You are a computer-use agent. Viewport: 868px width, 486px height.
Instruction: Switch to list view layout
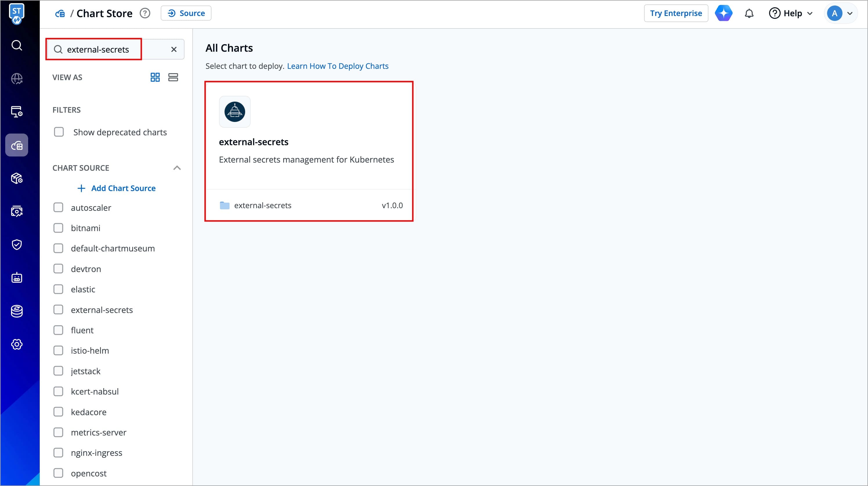click(173, 77)
